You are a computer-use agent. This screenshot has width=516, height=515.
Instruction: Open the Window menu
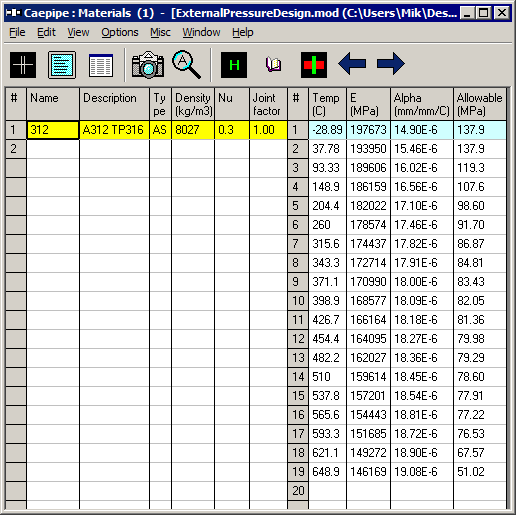[x=201, y=32]
